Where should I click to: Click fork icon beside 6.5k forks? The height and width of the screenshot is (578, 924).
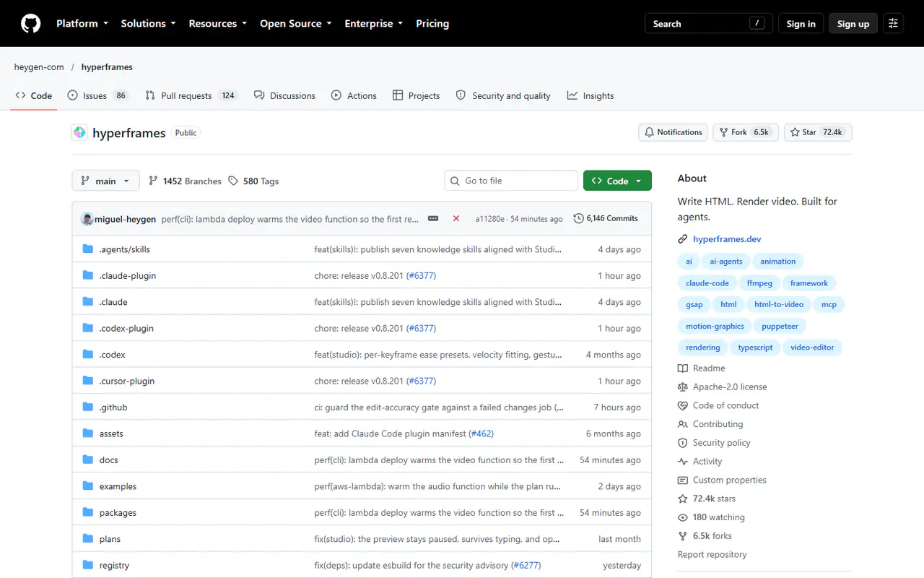[683, 536]
